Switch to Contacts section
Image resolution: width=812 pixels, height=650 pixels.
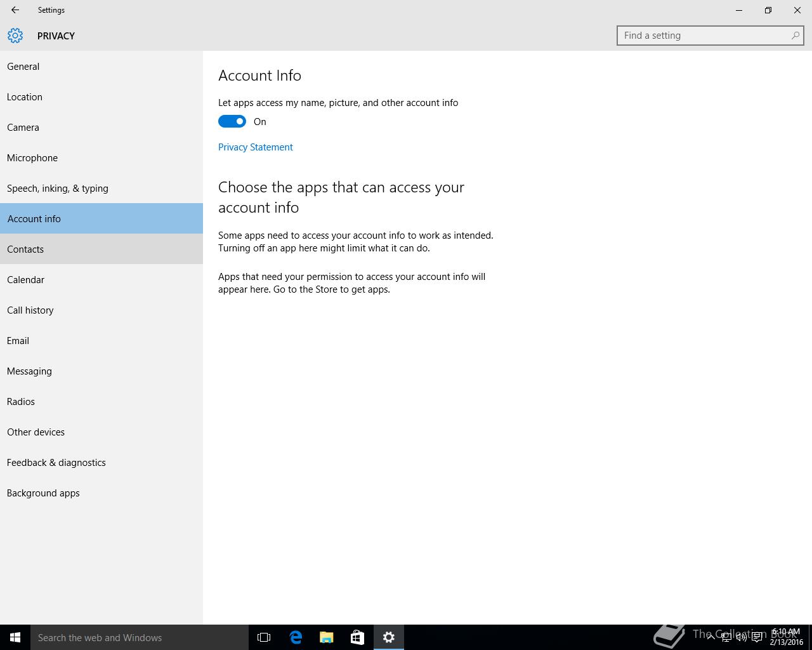[x=25, y=249]
